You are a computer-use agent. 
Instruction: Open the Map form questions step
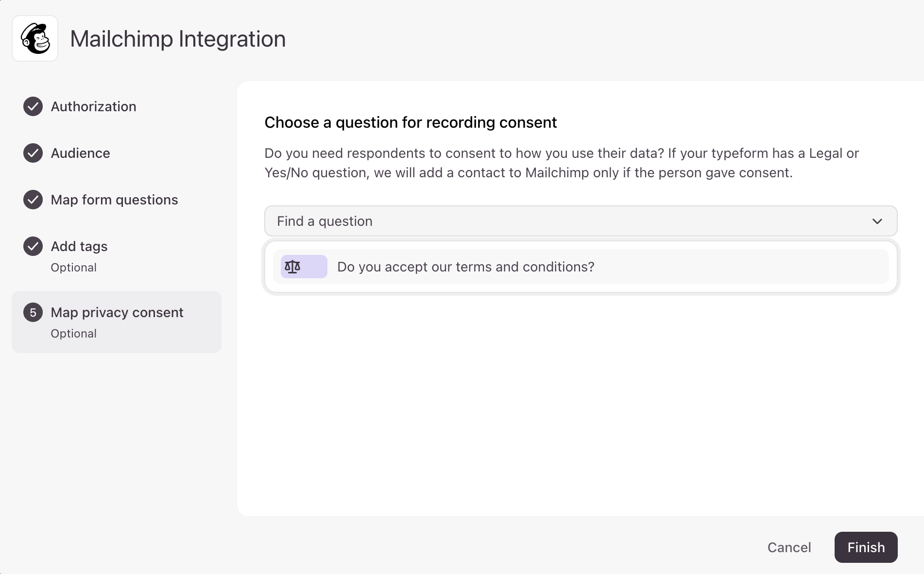[x=115, y=200]
